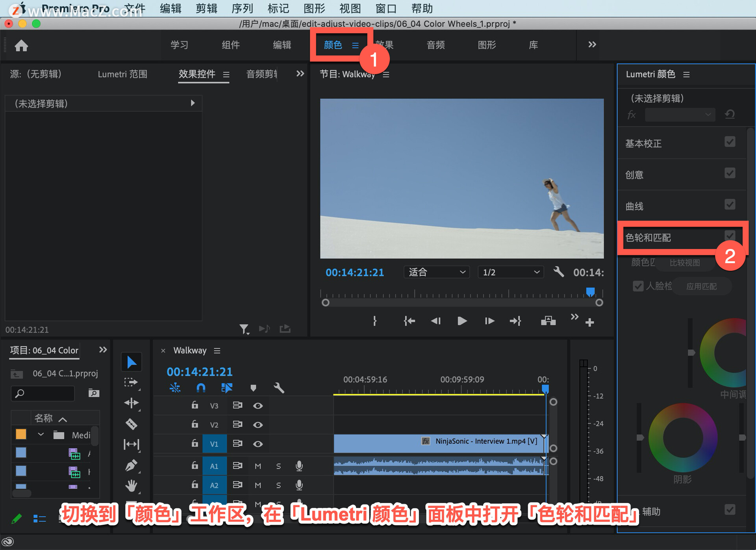The image size is (756, 550).
Task: Select the Ripple Edit tool
Action: (x=131, y=403)
